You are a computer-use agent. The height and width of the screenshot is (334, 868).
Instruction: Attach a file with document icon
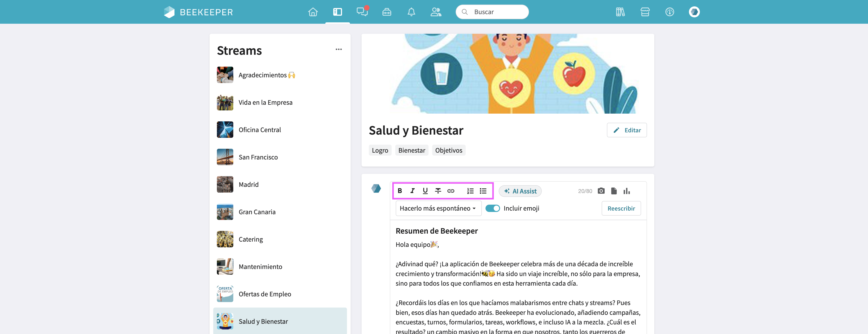(614, 191)
